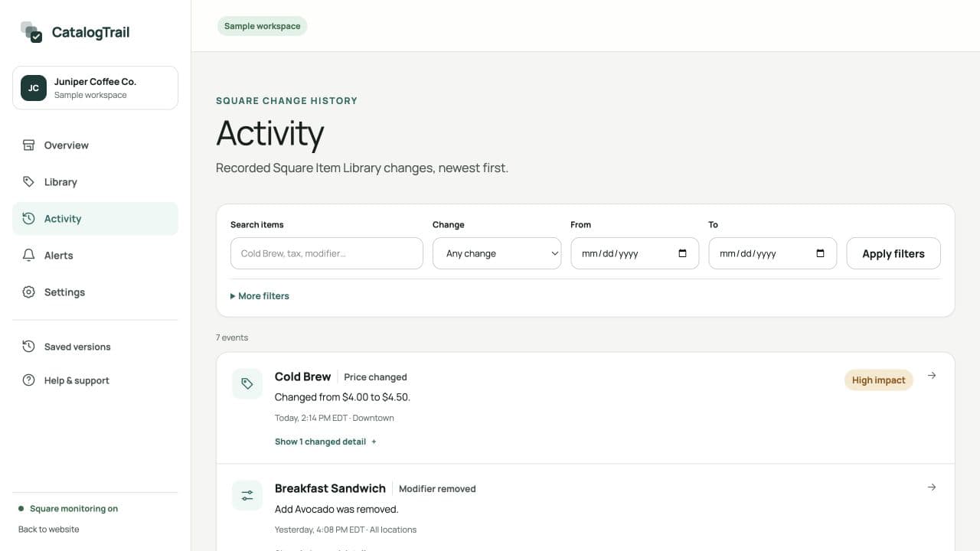The width and height of the screenshot is (980, 551).
Task: Open the From date calendar picker icon
Action: tap(682, 253)
